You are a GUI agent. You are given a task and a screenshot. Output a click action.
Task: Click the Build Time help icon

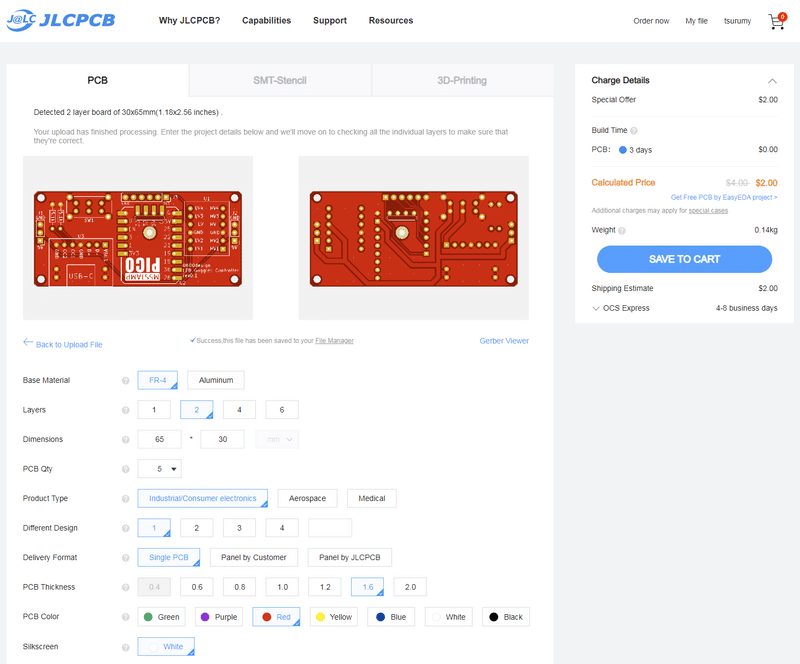coord(634,131)
